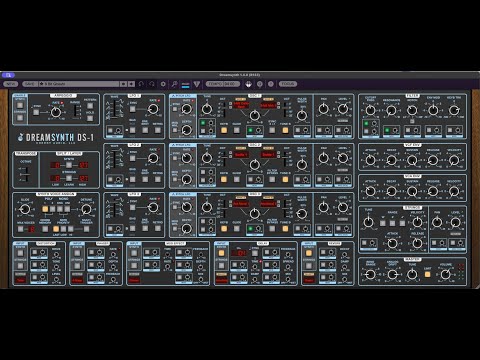Click the VCF ENV ATTACK knob
480x360 pixels.
point(370,160)
